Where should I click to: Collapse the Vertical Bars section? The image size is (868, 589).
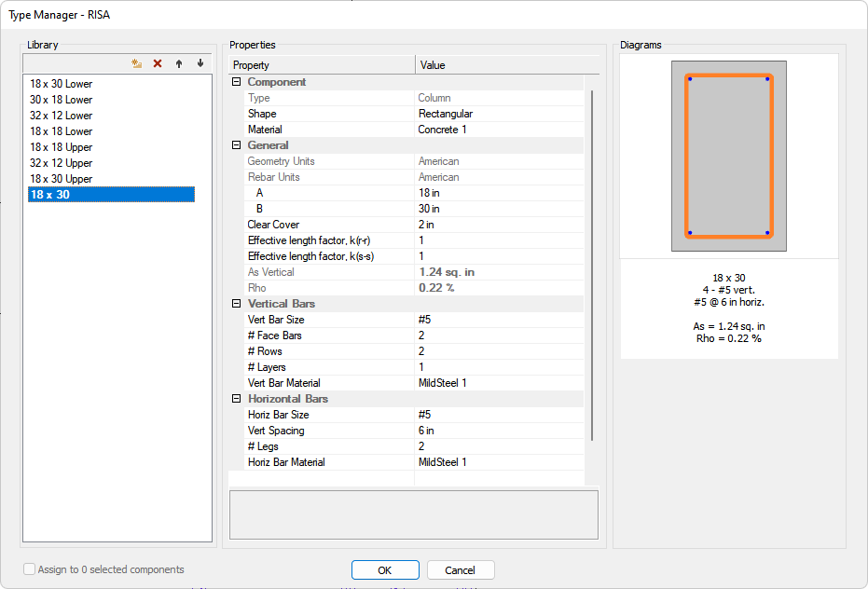pos(237,304)
